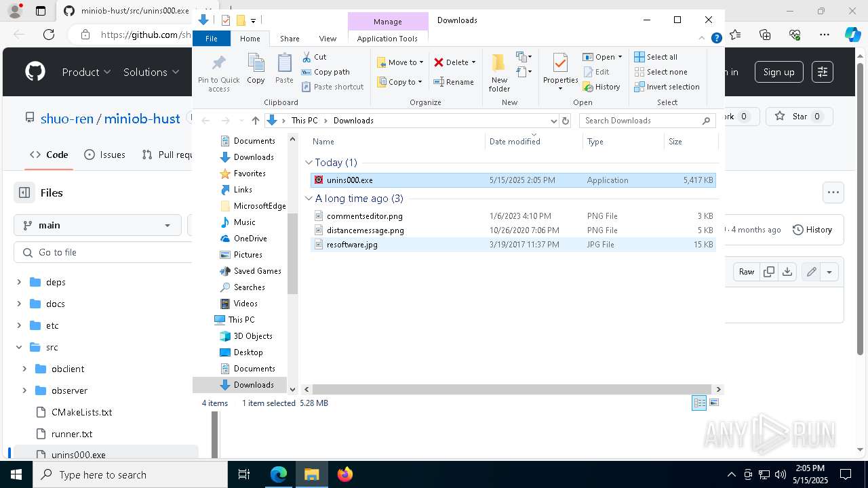The height and width of the screenshot is (488, 868).
Task: Switch to Details view icon
Action: pos(699,403)
